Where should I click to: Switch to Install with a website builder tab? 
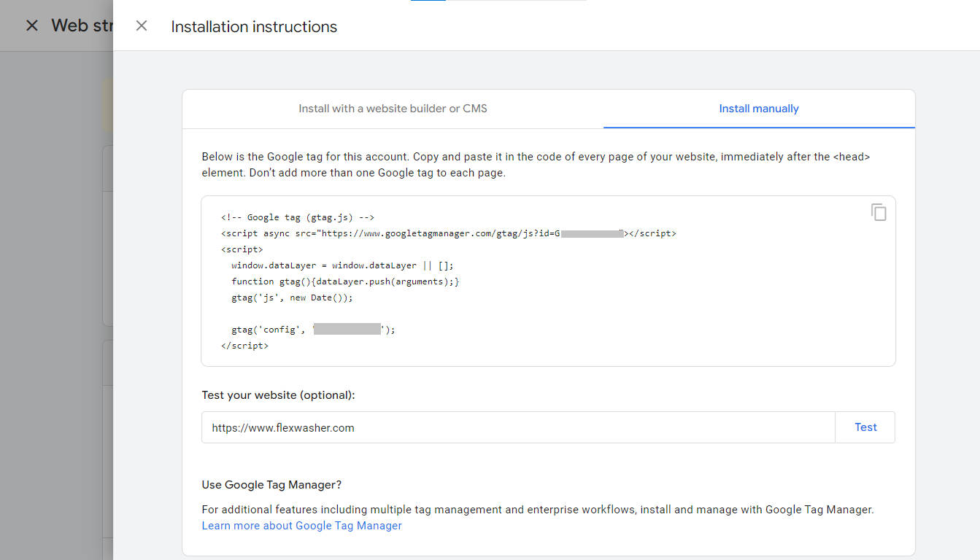coord(393,109)
